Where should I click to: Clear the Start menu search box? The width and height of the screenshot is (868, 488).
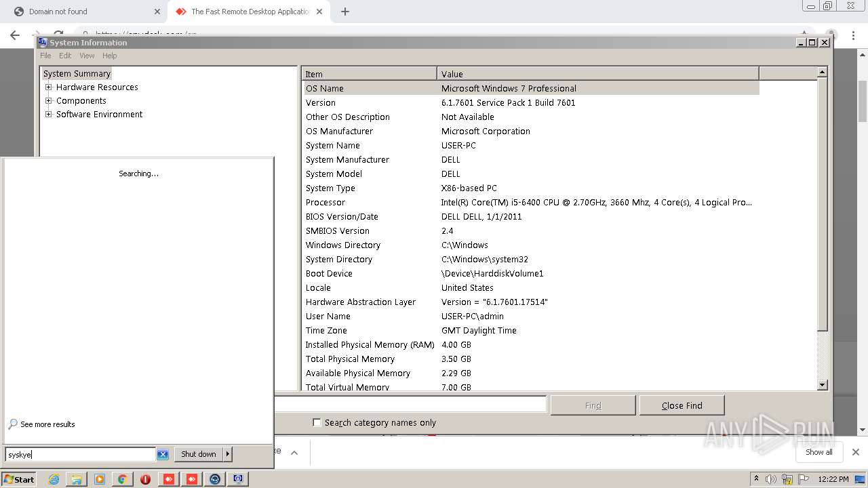[163, 454]
